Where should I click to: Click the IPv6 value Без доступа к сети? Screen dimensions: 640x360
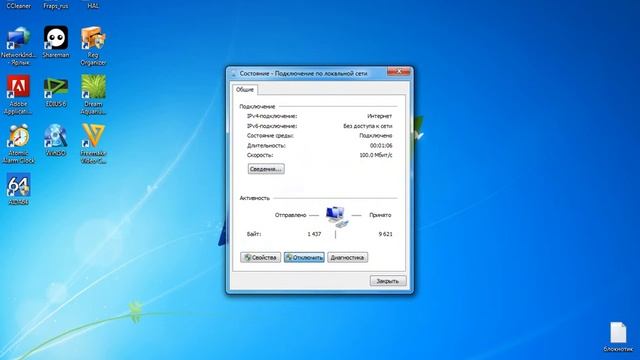pyautogui.click(x=367, y=126)
